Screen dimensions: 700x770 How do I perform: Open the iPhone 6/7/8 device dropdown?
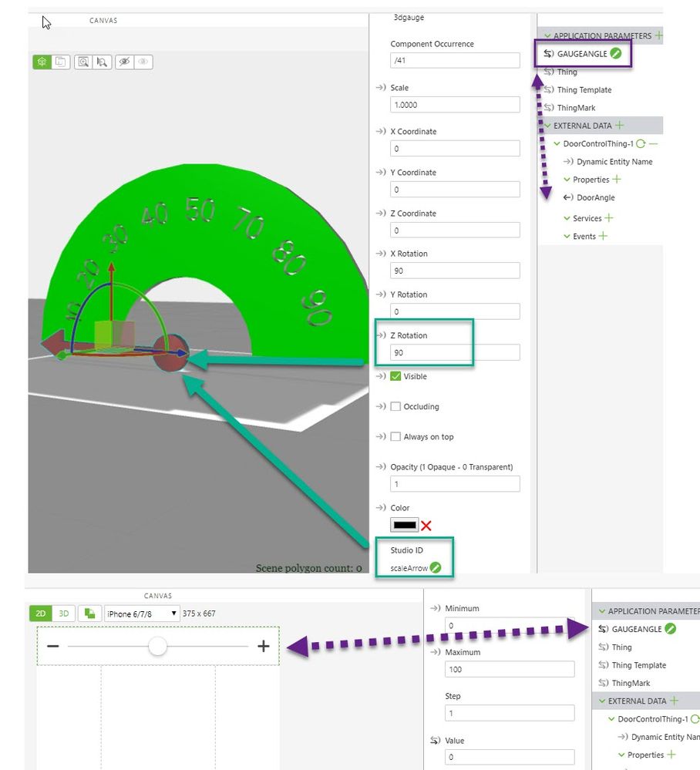(142, 614)
